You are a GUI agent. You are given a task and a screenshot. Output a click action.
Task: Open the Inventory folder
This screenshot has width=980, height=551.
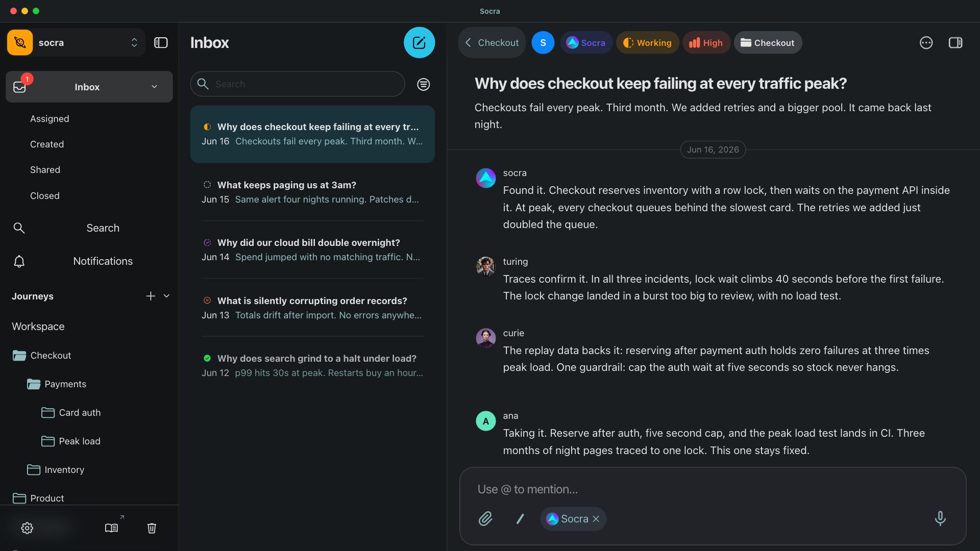[x=56, y=470]
